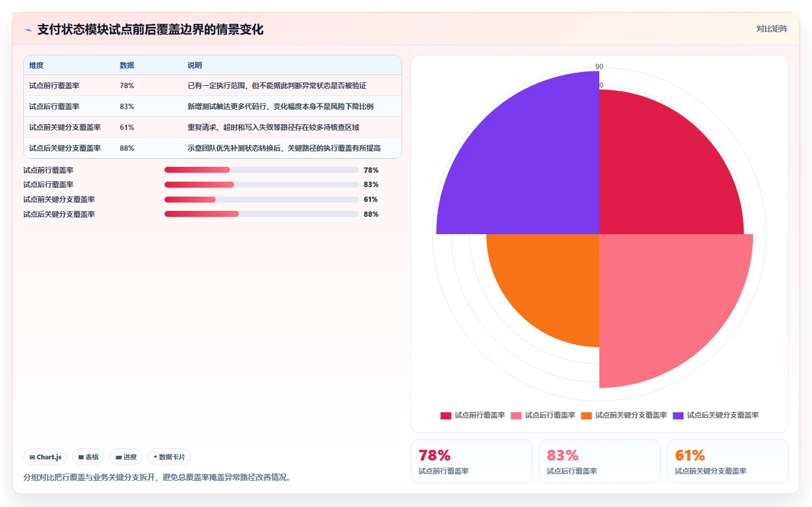The image size is (812, 507).
Task: Click the 说明 column header in the table
Action: (x=195, y=66)
